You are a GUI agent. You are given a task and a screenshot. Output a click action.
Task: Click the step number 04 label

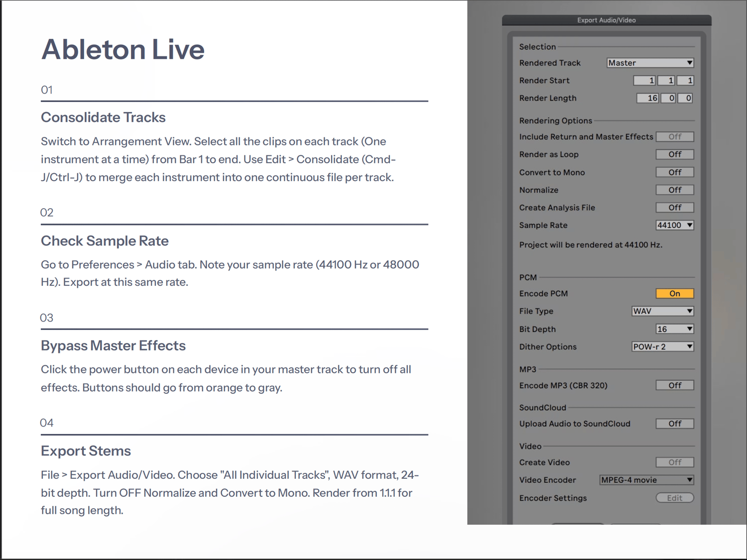point(47,423)
